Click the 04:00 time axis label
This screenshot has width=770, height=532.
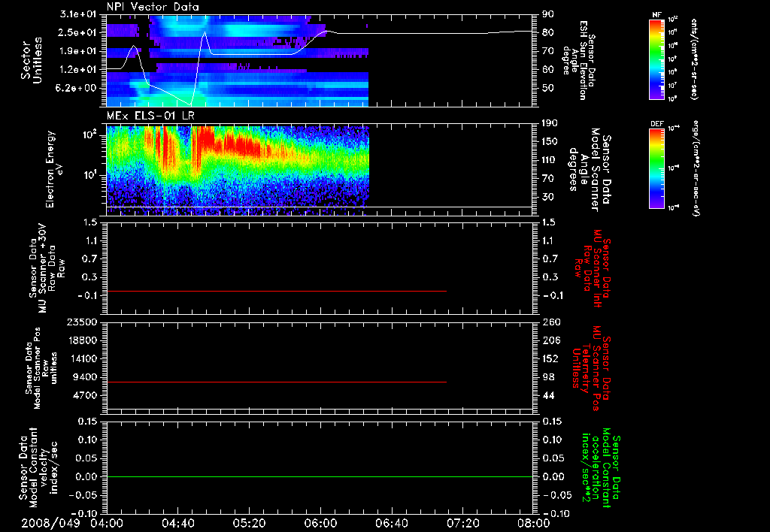coord(107,523)
